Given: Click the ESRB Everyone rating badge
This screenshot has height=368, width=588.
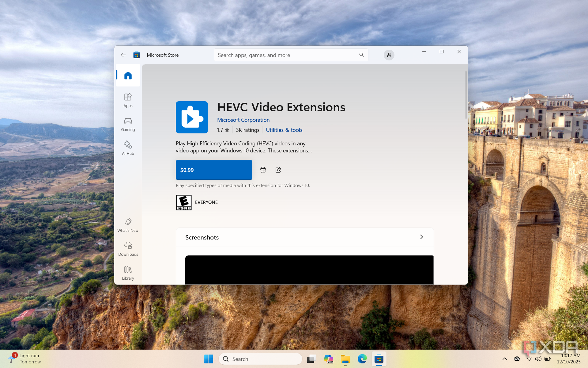Looking at the screenshot, I should click(x=184, y=202).
